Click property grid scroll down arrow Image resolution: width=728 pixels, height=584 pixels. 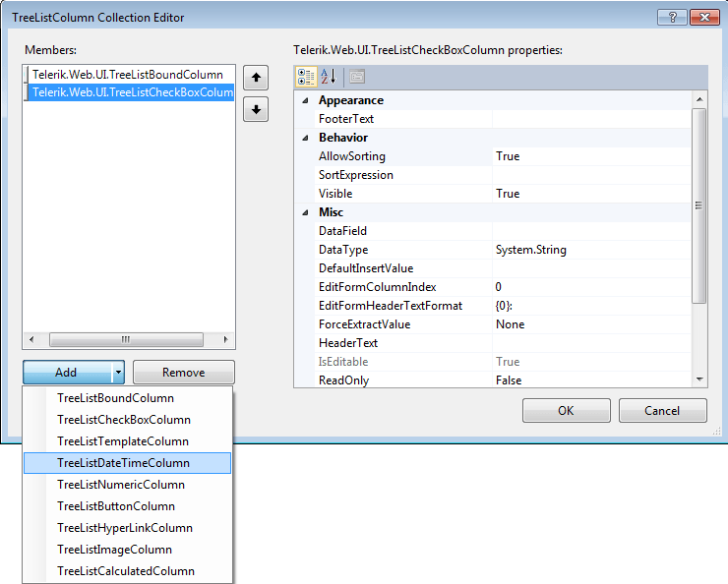699,380
